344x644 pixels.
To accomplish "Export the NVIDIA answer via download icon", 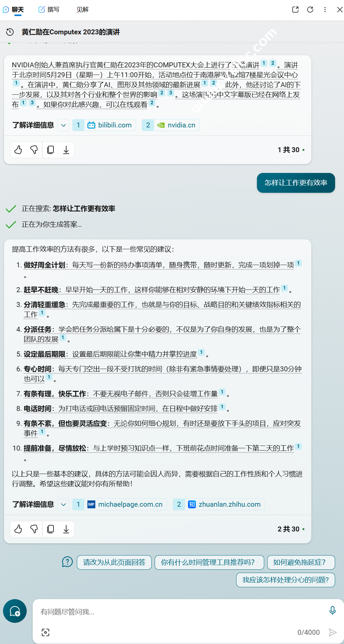I will pyautogui.click(x=66, y=150).
